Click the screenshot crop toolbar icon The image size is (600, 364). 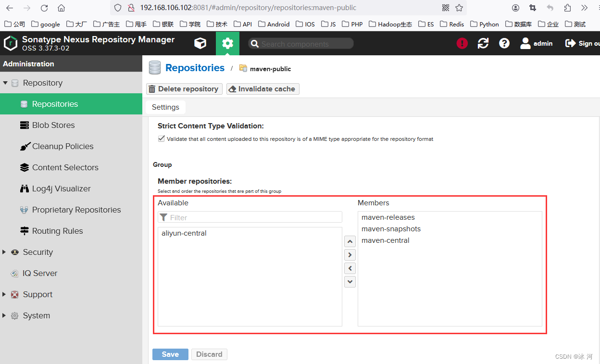(533, 8)
